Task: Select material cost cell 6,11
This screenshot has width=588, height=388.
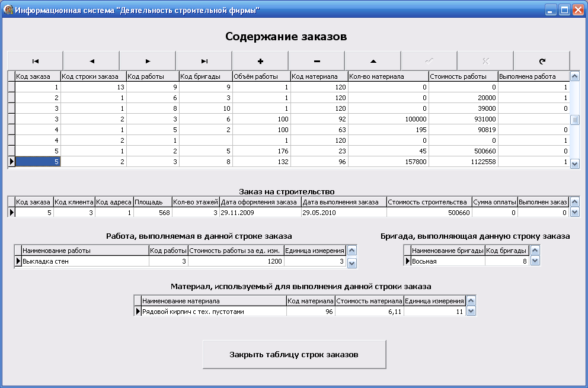Action: 369,312
